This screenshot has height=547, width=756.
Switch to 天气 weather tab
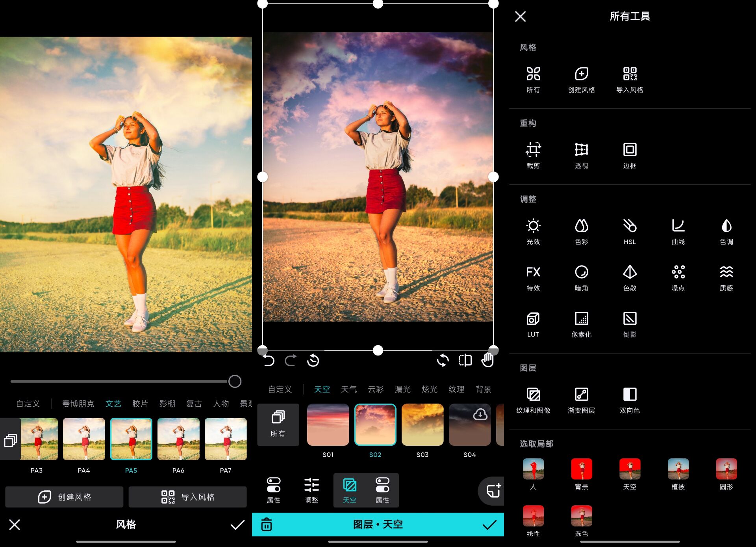pyautogui.click(x=348, y=389)
